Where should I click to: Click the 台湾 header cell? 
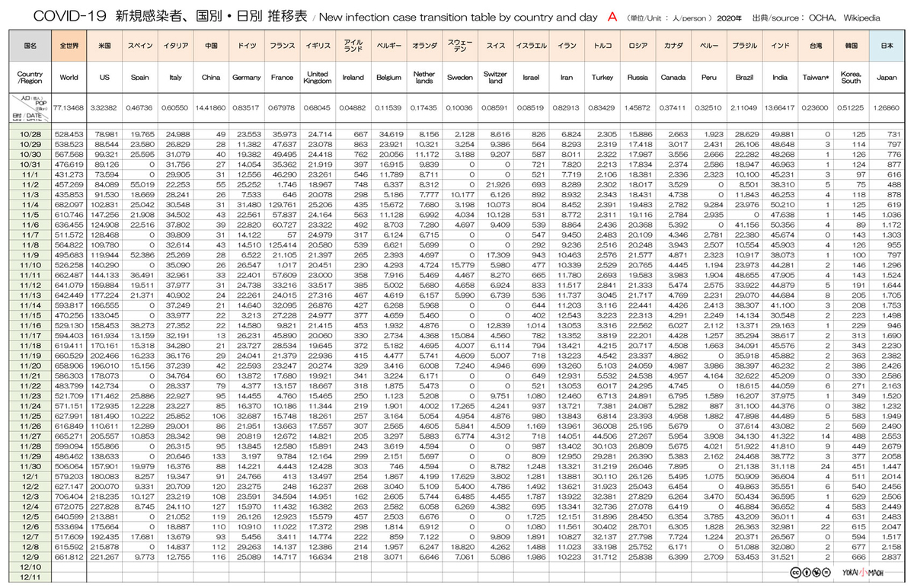click(x=816, y=46)
